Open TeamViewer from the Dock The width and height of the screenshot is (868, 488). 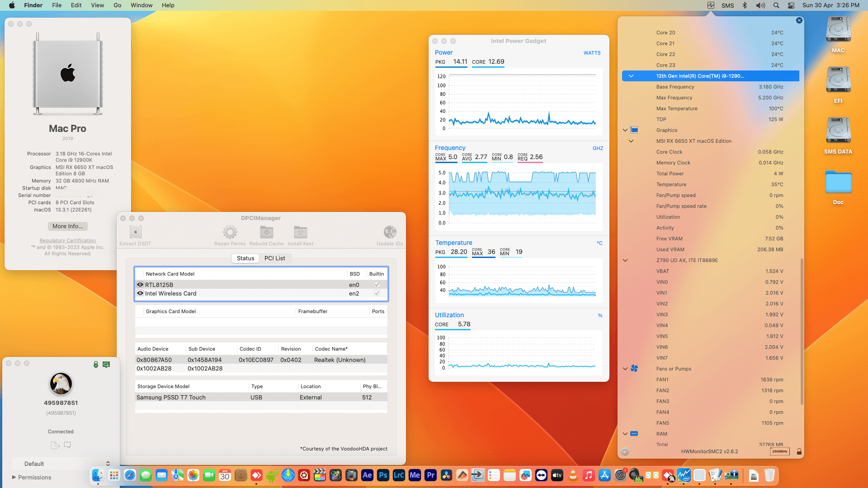541,475
